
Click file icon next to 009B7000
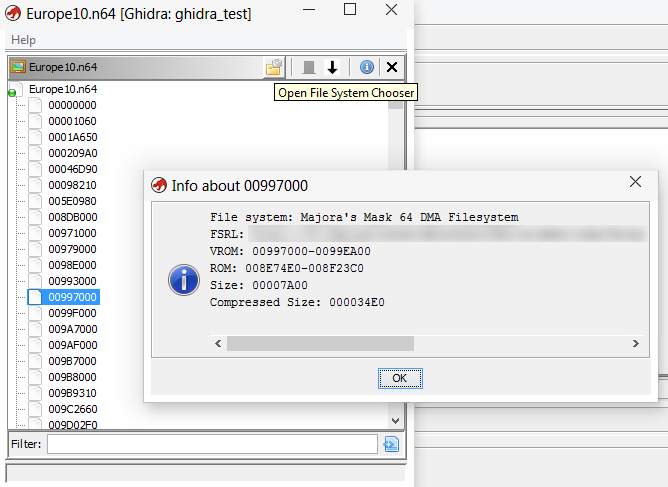(35, 361)
